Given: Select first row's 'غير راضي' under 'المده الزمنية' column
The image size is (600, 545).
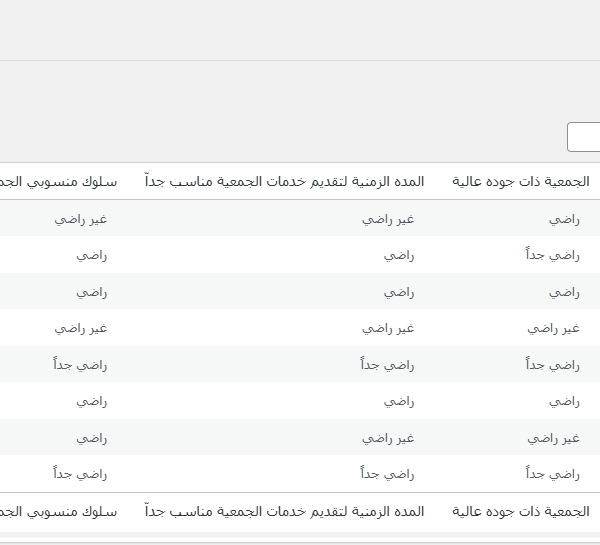Looking at the screenshot, I should point(388,220).
